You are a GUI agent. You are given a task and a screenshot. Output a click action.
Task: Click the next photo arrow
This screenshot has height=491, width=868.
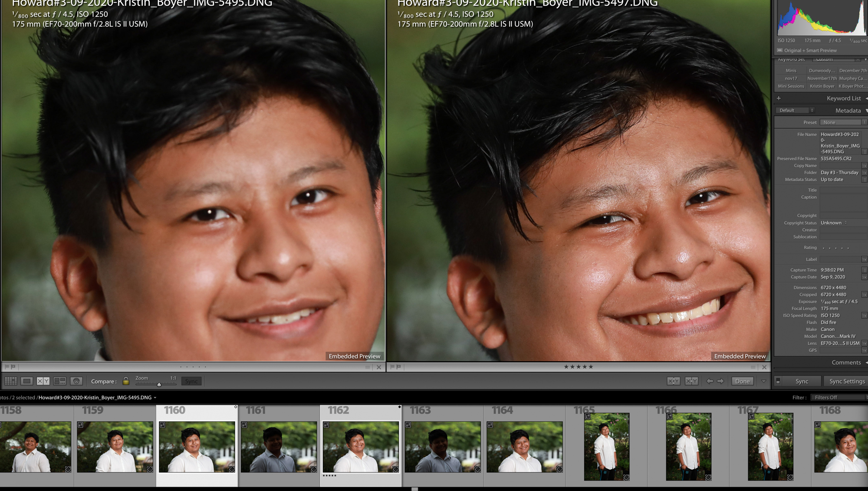tap(721, 381)
